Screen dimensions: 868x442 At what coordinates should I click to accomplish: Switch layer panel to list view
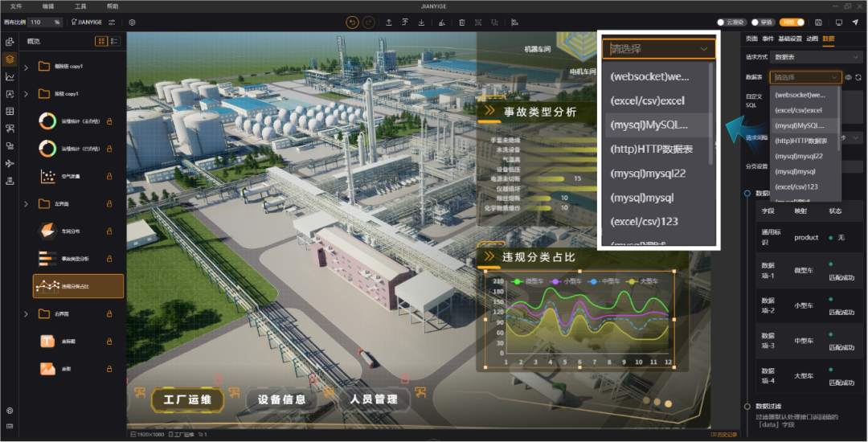(x=114, y=41)
